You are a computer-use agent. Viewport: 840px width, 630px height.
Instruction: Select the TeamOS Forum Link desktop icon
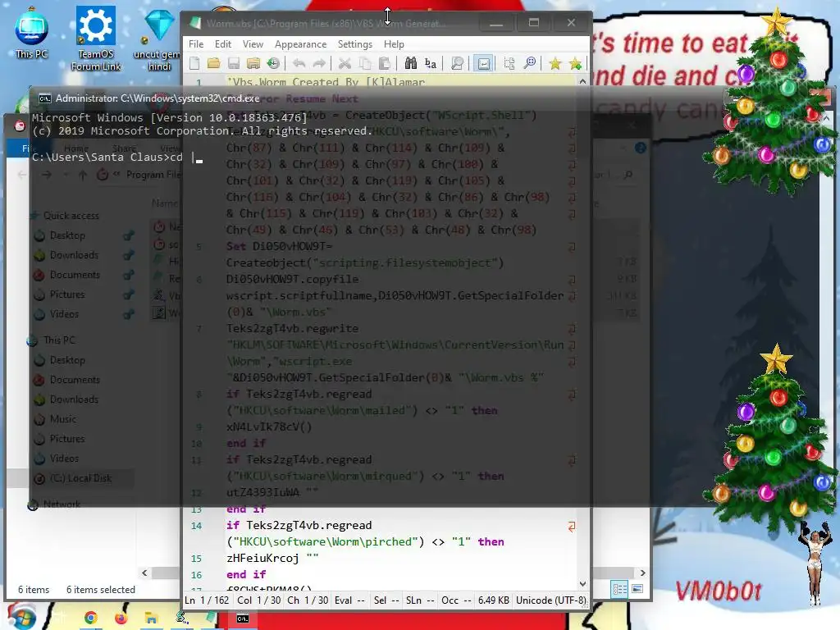96,39
